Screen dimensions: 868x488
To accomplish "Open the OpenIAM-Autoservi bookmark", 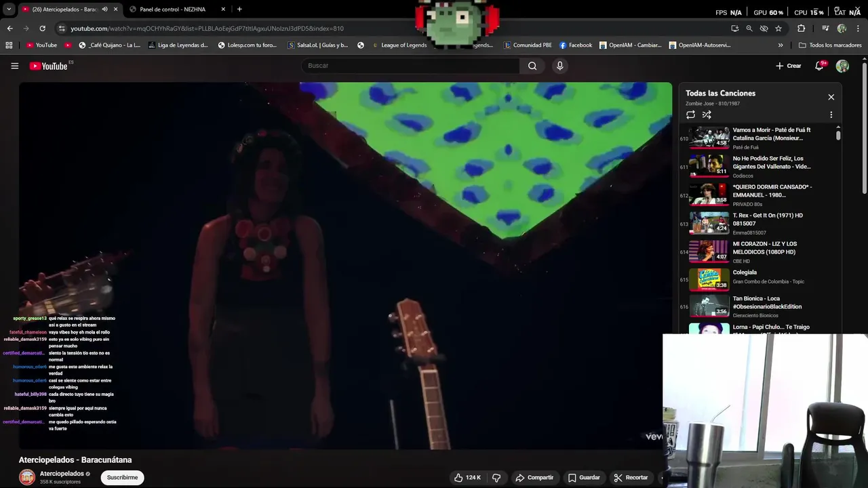I will 700,45.
